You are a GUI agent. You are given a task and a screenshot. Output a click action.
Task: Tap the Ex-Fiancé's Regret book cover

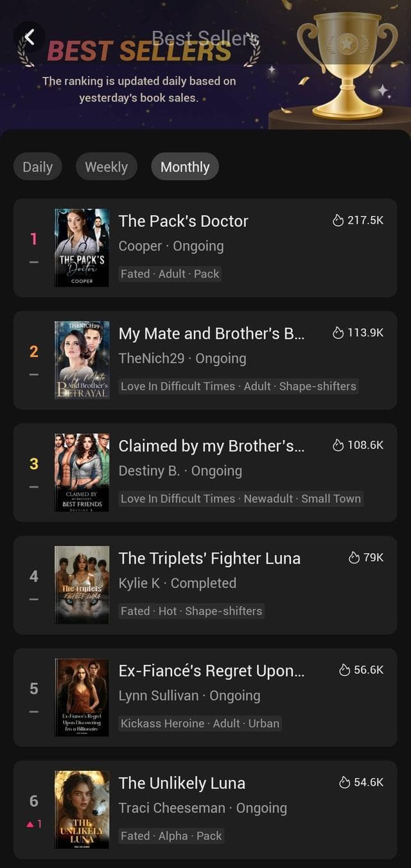[82, 698]
